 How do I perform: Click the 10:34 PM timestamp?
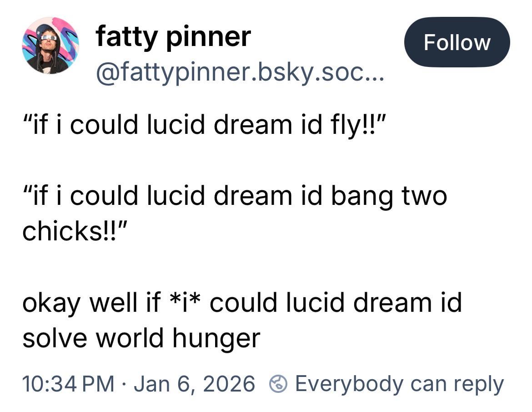[x=68, y=384]
